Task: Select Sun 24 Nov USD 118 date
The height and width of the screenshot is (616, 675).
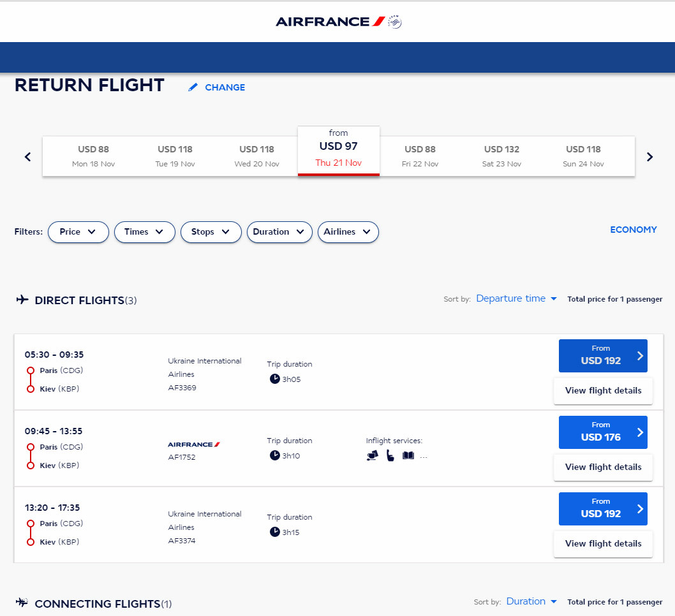Action: pos(583,156)
